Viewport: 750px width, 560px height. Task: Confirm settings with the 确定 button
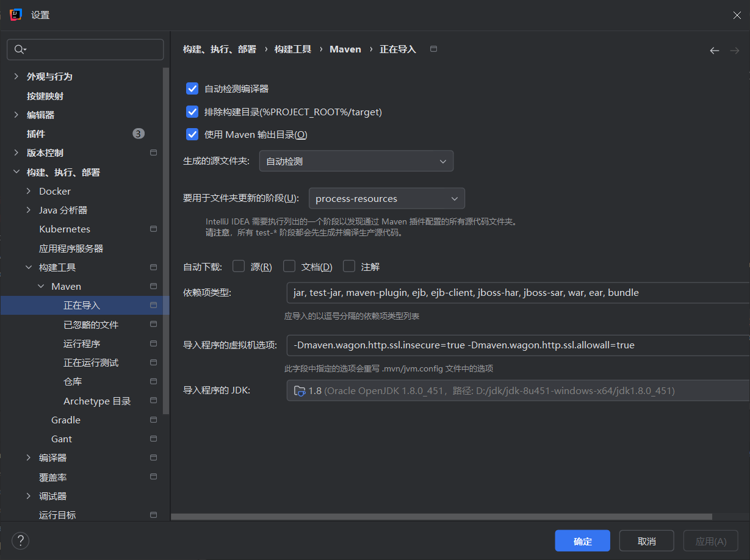tap(582, 541)
